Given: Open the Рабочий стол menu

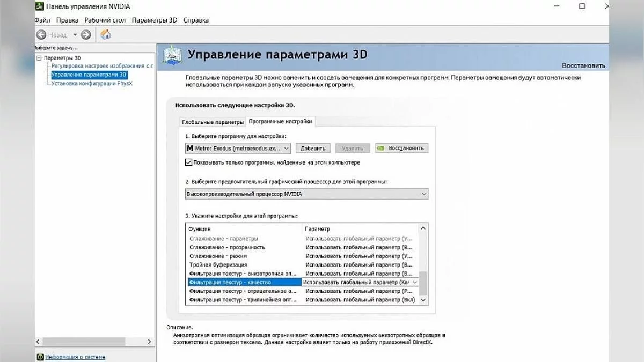Looking at the screenshot, I should pyautogui.click(x=105, y=20).
